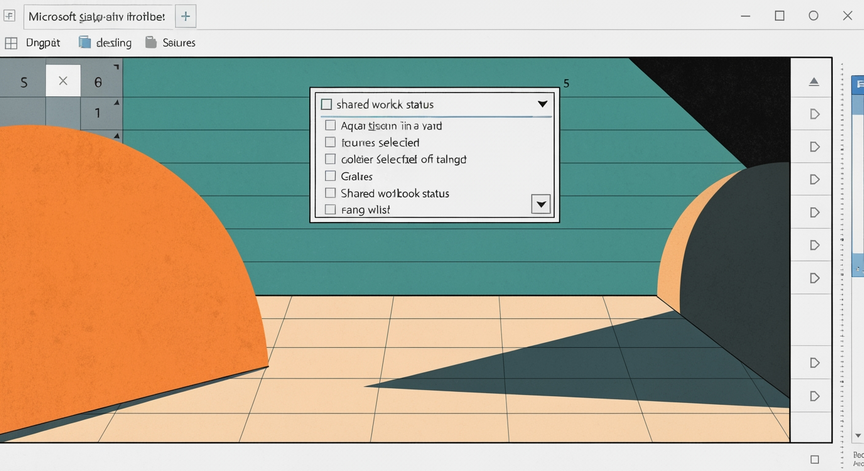Click the small up arrow beside cell 1
Screen dimensions: 864x471
click(117, 102)
